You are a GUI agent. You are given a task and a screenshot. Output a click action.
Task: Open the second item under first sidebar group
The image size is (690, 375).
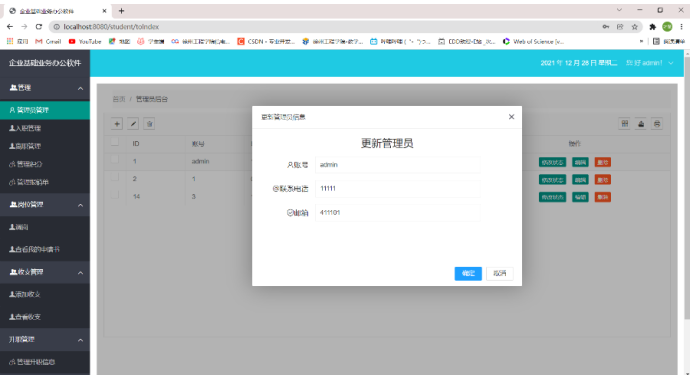[45, 128]
